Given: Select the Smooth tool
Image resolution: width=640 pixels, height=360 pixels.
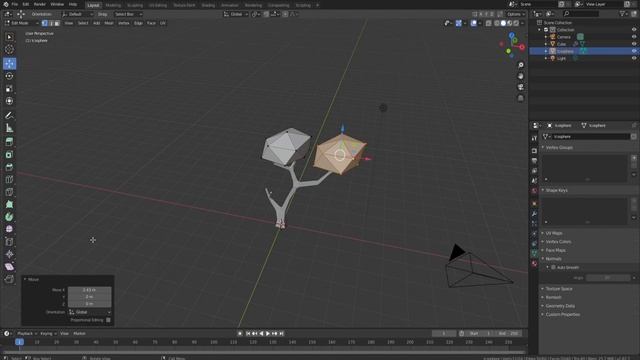Looking at the screenshot, I should coord(9,229).
